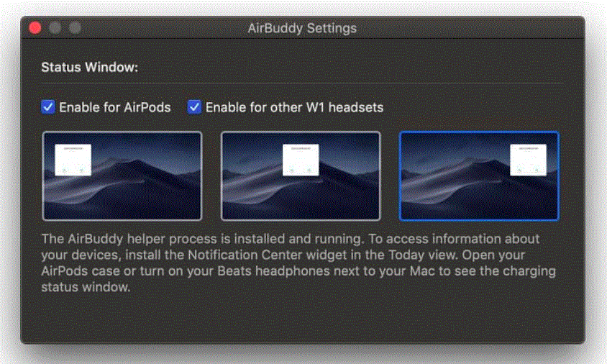
Task: Click the Enable for AirPods label text
Action: 115,107
